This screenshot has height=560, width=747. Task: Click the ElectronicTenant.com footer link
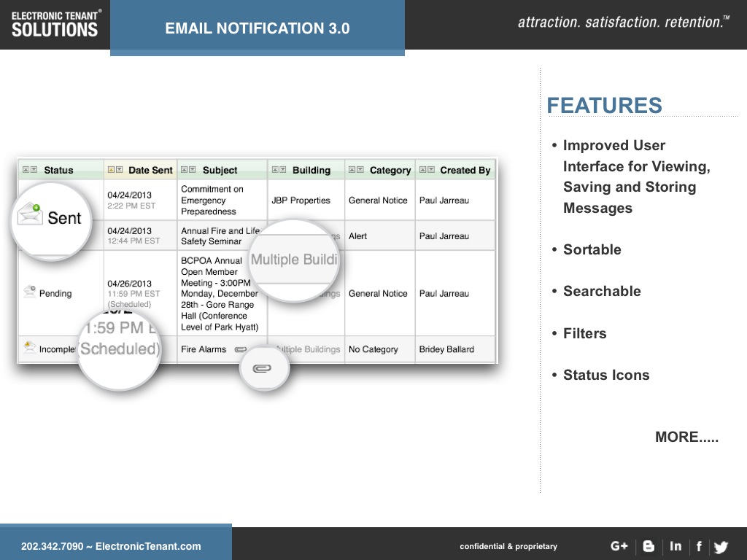(x=148, y=546)
